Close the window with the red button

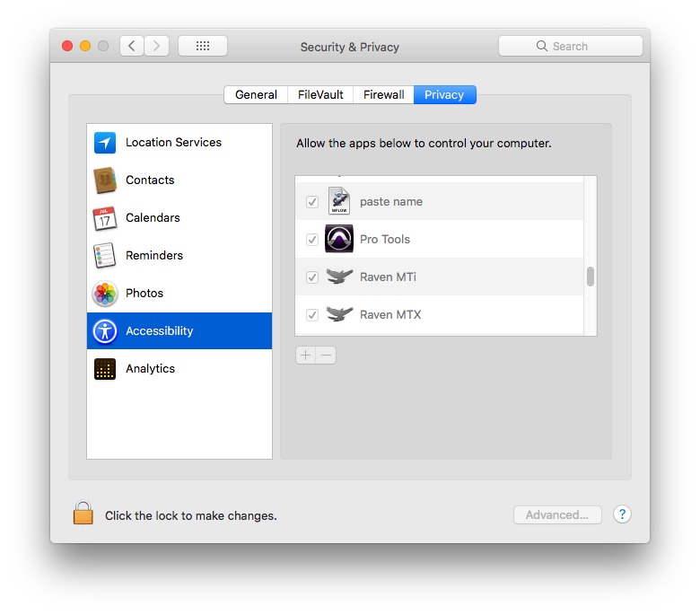[67, 46]
